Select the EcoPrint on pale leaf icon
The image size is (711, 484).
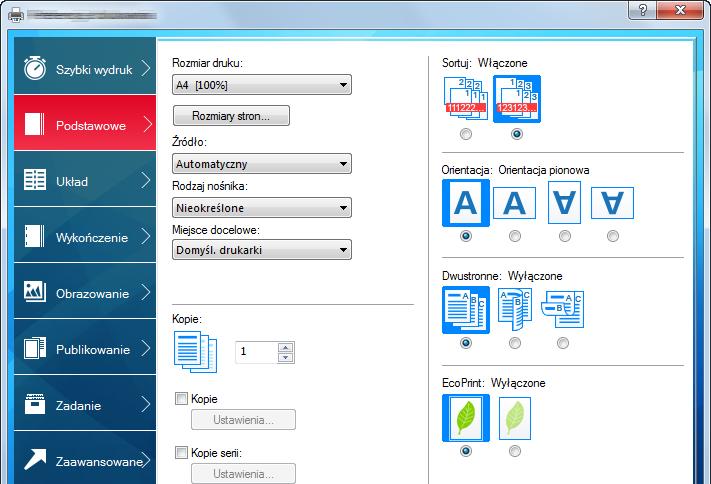(x=515, y=418)
